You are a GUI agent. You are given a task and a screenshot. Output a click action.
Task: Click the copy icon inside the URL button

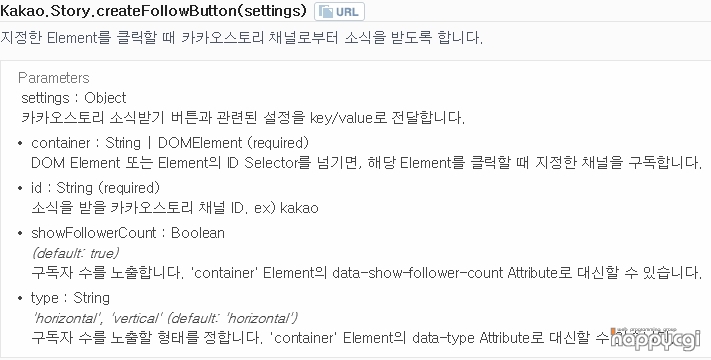[x=326, y=12]
